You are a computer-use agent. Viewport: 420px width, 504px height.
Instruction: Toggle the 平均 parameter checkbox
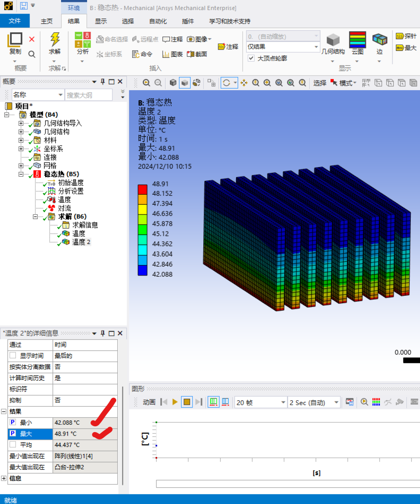click(13, 445)
